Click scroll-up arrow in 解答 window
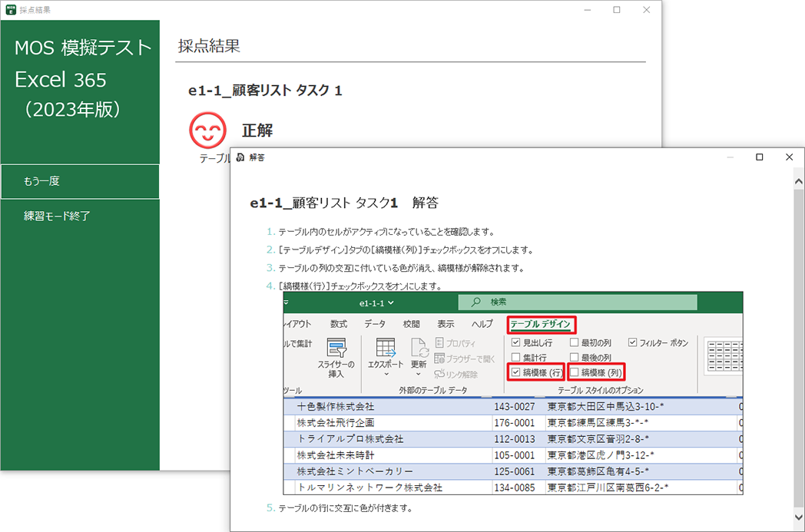This screenshot has width=805, height=532. pos(798,182)
